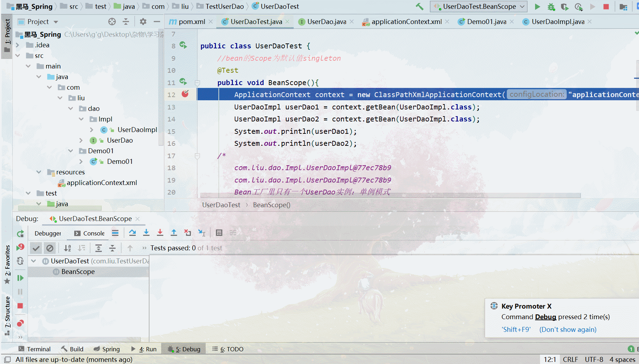Viewport: 639px width, 364px height.
Task: Click Force Step Into red arrow
Action: click(x=160, y=233)
